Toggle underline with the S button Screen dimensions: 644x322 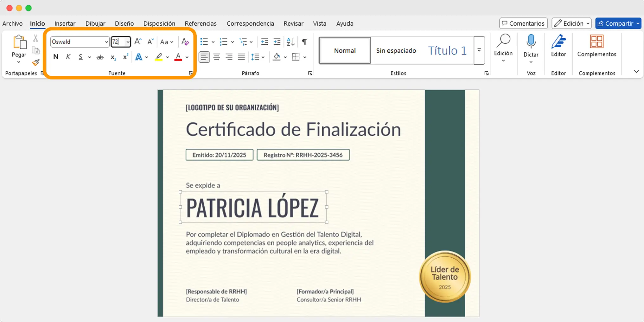coord(81,57)
